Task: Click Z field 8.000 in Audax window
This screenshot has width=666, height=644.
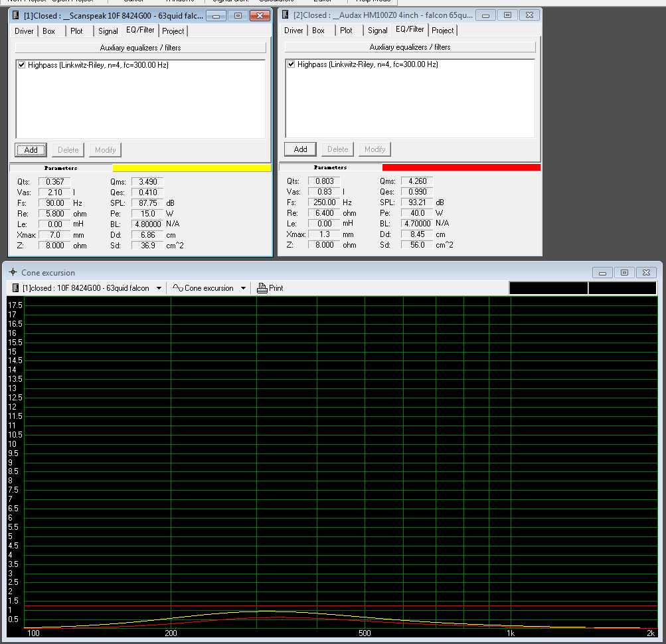Action: [x=324, y=245]
